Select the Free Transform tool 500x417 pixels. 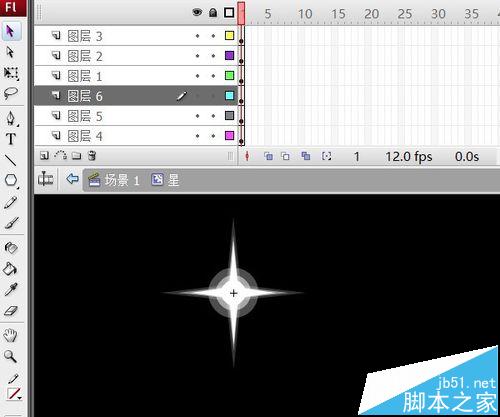11,73
